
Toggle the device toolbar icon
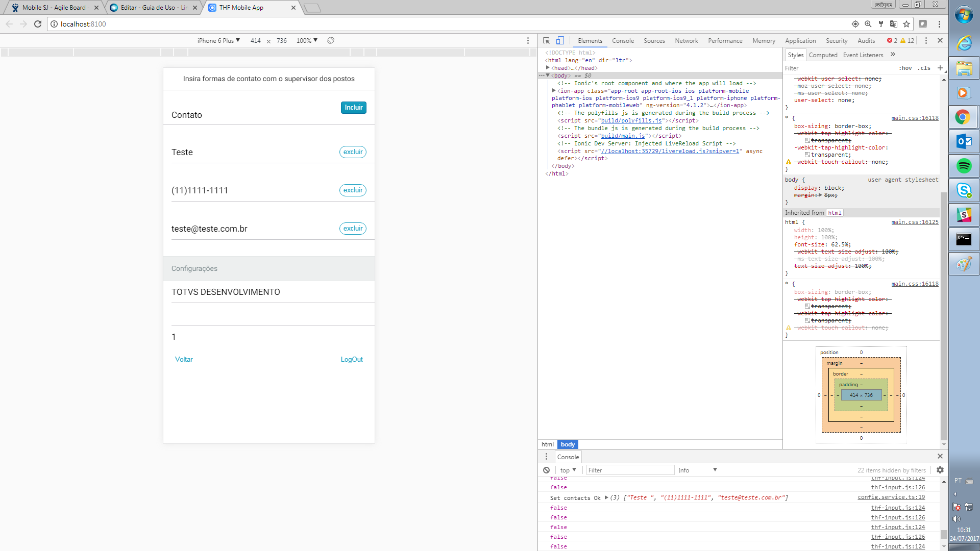coord(560,41)
